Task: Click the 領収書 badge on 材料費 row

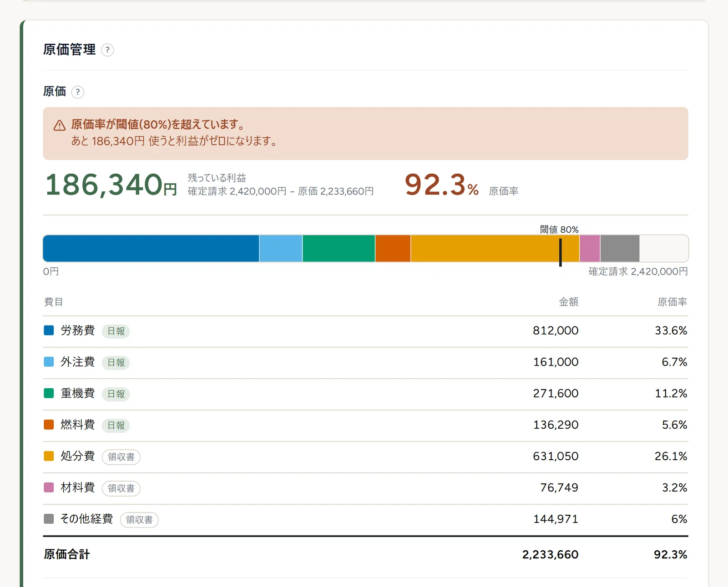Action: [121, 488]
